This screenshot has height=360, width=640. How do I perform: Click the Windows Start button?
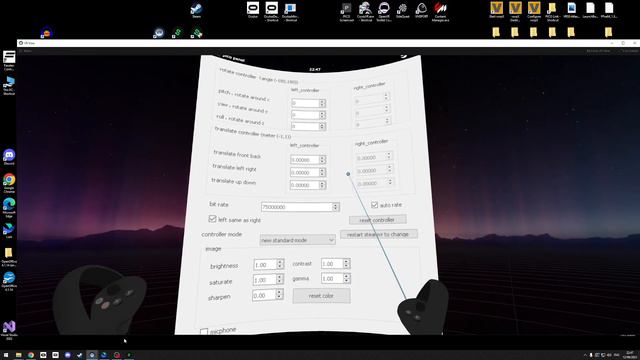[6, 355]
